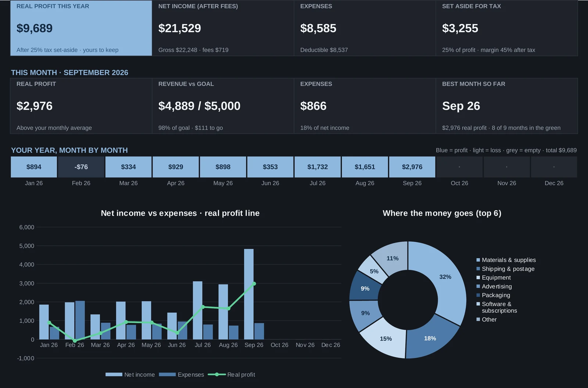Image resolution: width=588 pixels, height=388 pixels.
Task: Click 'Net income vs expenses · real profit line' title
Action: click(180, 213)
